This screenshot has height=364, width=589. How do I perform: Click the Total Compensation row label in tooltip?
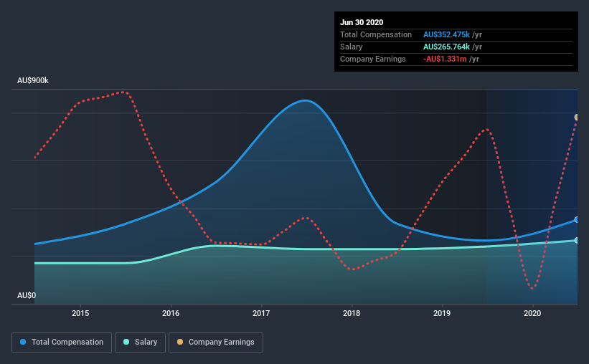pyautogui.click(x=376, y=34)
